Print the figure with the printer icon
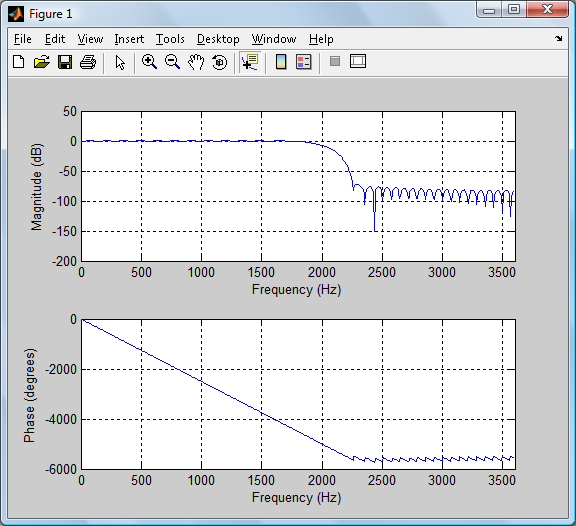 pos(88,62)
